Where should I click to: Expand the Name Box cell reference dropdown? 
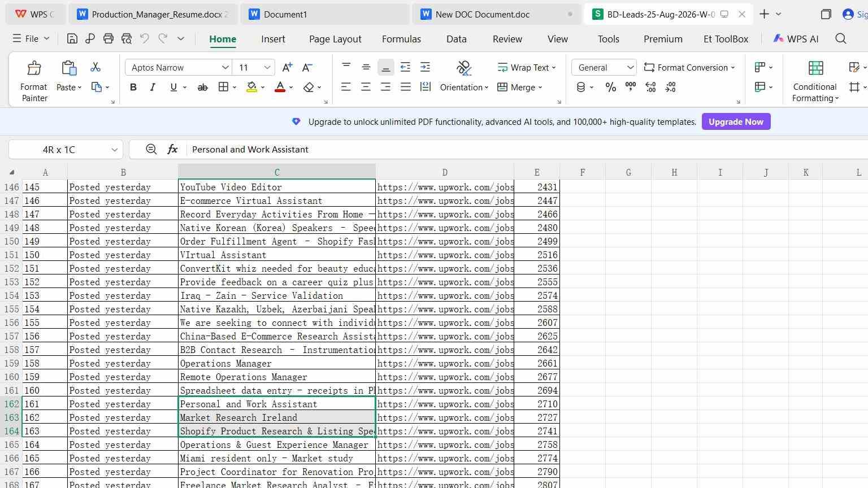tap(114, 150)
